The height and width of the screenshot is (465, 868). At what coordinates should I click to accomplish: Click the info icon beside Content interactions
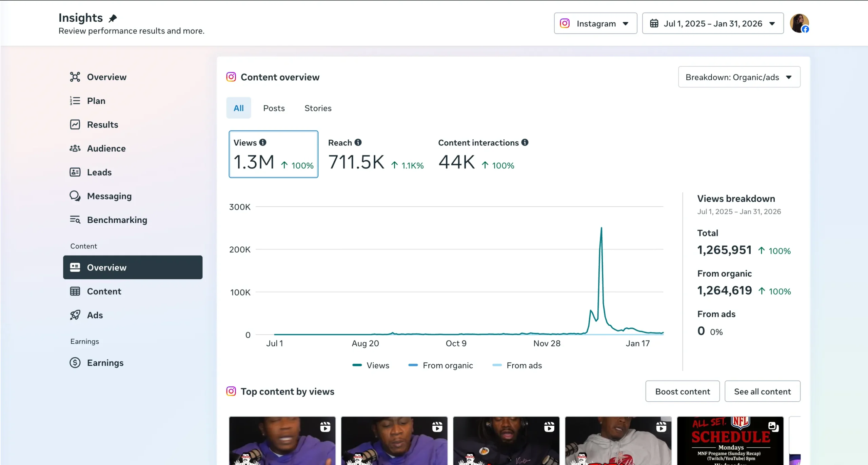[x=525, y=142]
